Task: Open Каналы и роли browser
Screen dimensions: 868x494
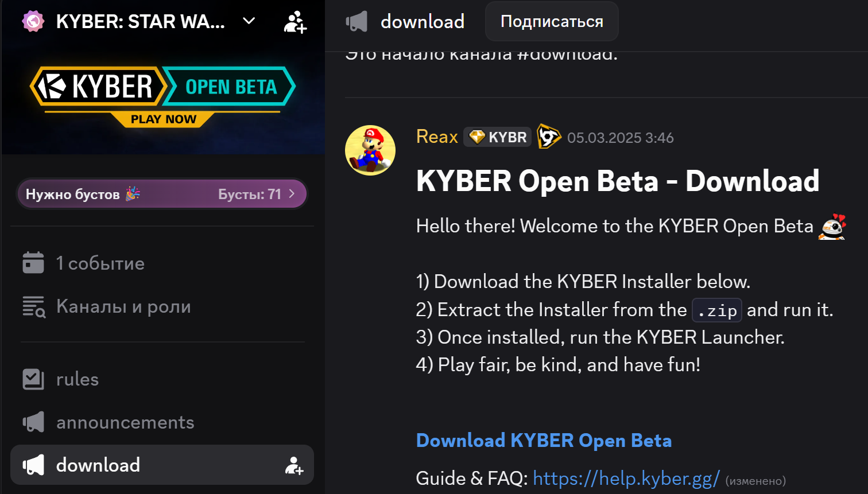Action: coord(162,307)
